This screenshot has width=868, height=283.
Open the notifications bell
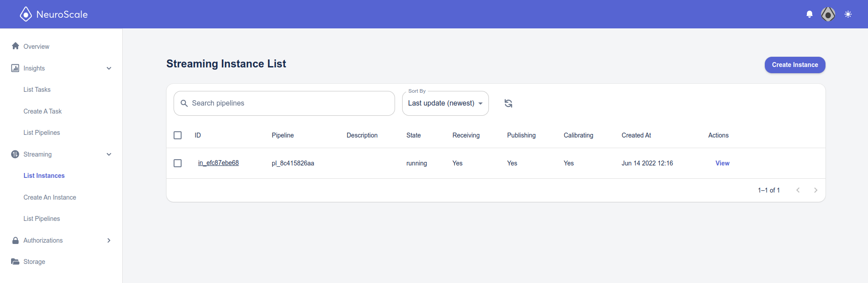pos(810,14)
